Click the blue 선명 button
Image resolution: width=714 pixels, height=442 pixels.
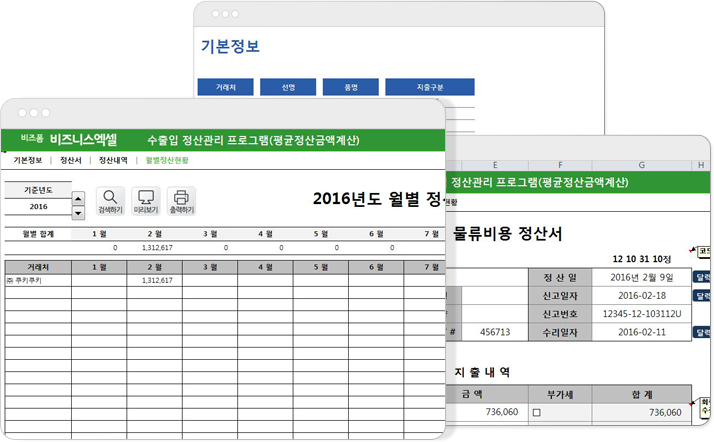coord(288,87)
